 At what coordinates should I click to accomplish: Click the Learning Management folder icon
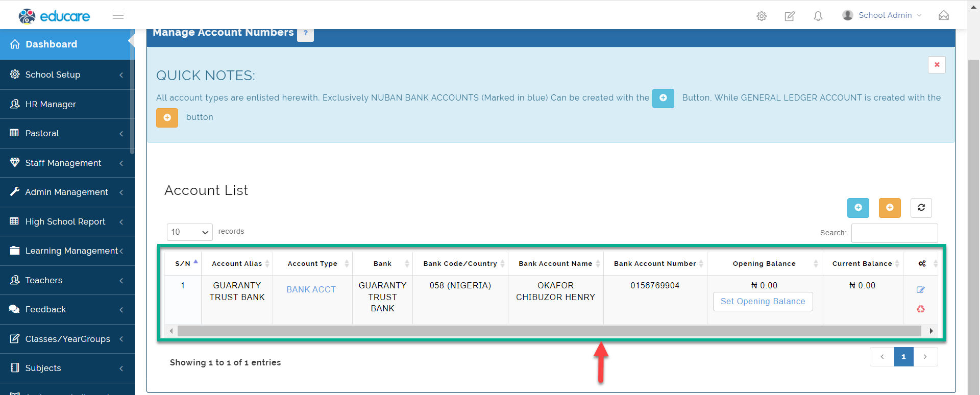(x=15, y=251)
